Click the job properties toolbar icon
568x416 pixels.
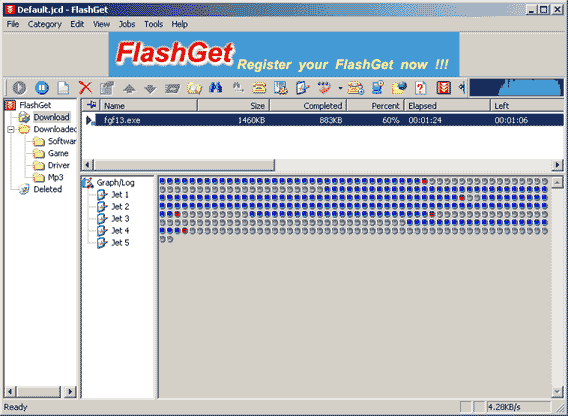click(107, 88)
